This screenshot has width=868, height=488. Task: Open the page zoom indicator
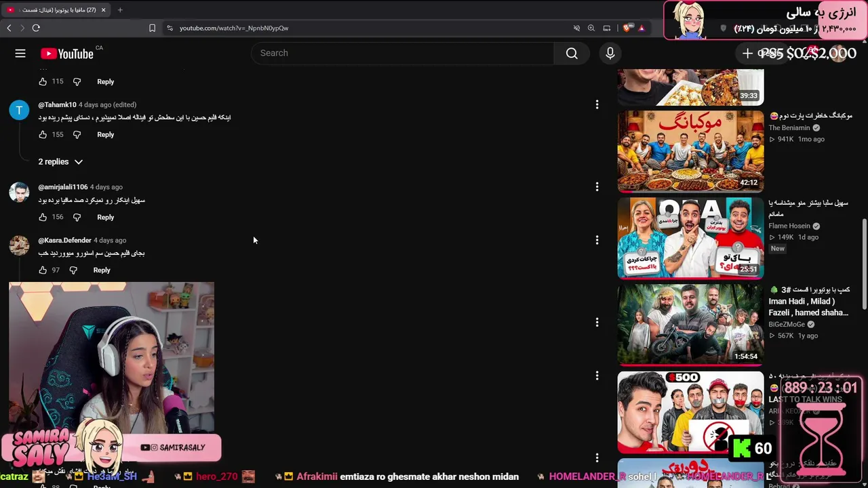point(591,28)
